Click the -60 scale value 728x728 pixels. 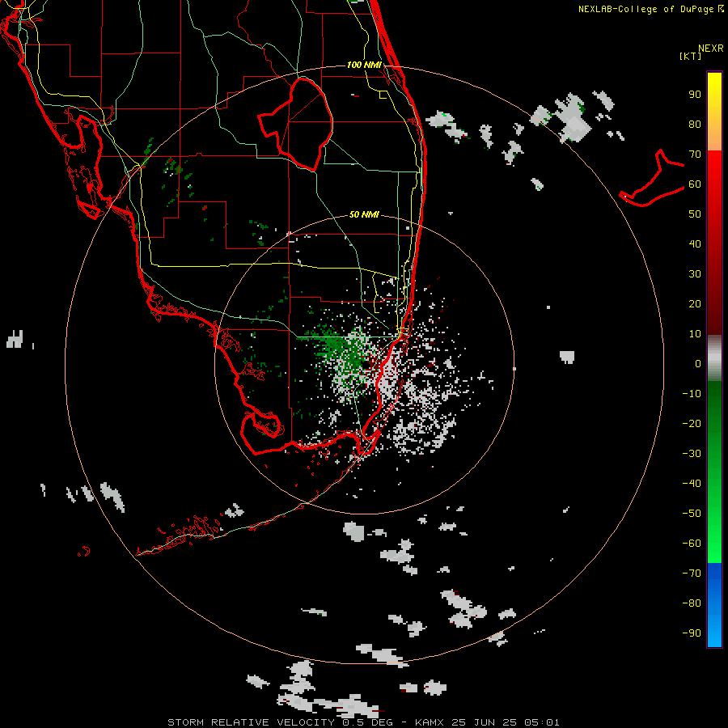692,544
